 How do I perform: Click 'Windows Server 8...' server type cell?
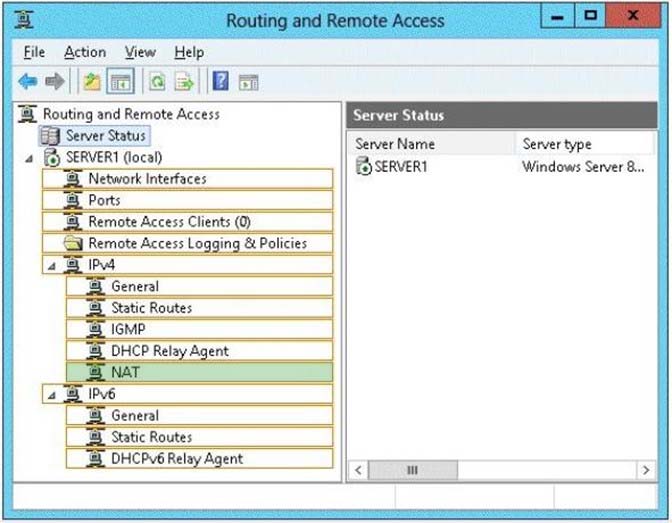[583, 166]
